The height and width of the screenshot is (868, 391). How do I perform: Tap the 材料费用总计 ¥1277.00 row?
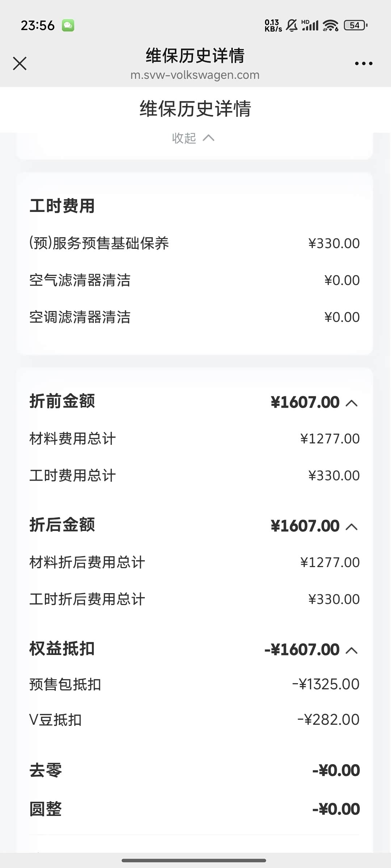[194, 439]
